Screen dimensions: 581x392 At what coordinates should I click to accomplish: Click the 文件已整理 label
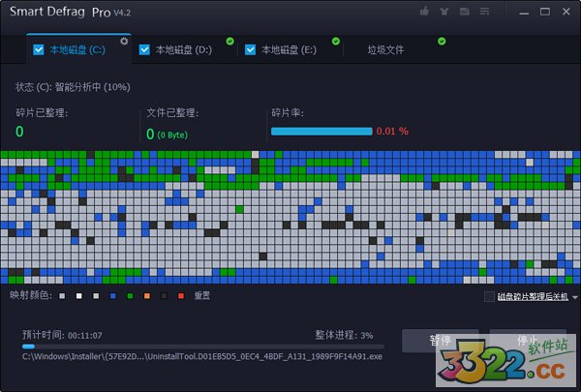click(x=172, y=113)
